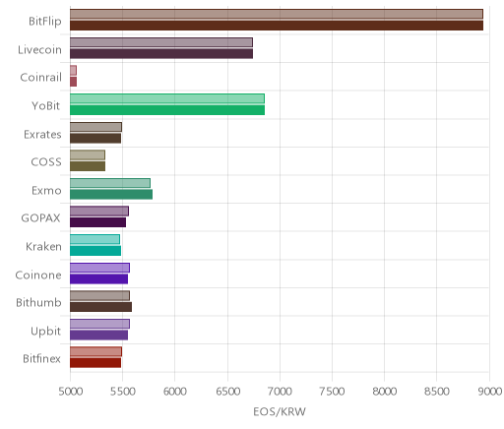
Task: Select the light green YoBit bar
Action: [x=167, y=98]
